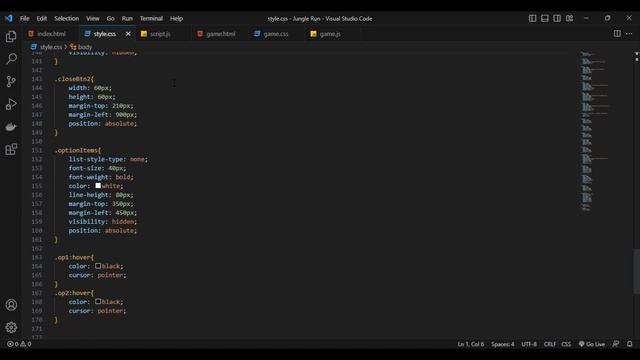Image resolution: width=640 pixels, height=360 pixels.
Task: Click the font-weight: bold declaration
Action: coord(101,177)
